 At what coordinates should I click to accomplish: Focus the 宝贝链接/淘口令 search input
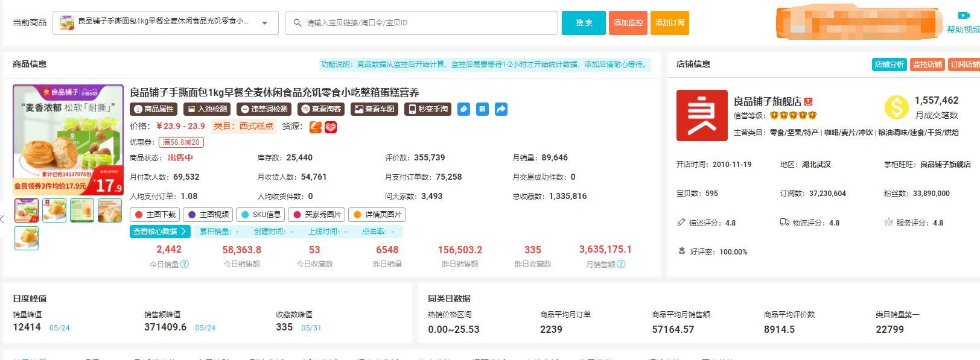point(421,23)
